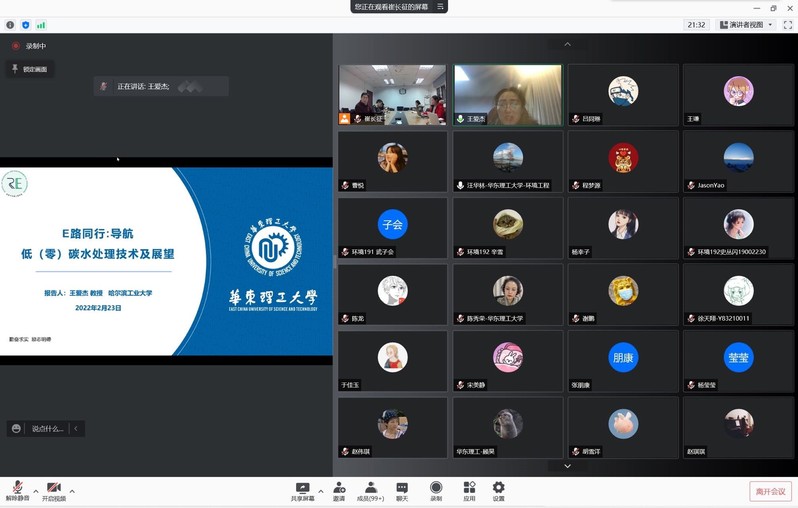Toggle the pin screen (锁定画面) button
The image size is (798, 508).
(x=30, y=69)
